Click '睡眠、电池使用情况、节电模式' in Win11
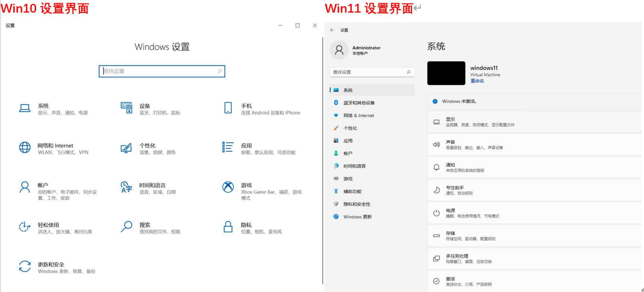644x292 pixels. (x=472, y=216)
